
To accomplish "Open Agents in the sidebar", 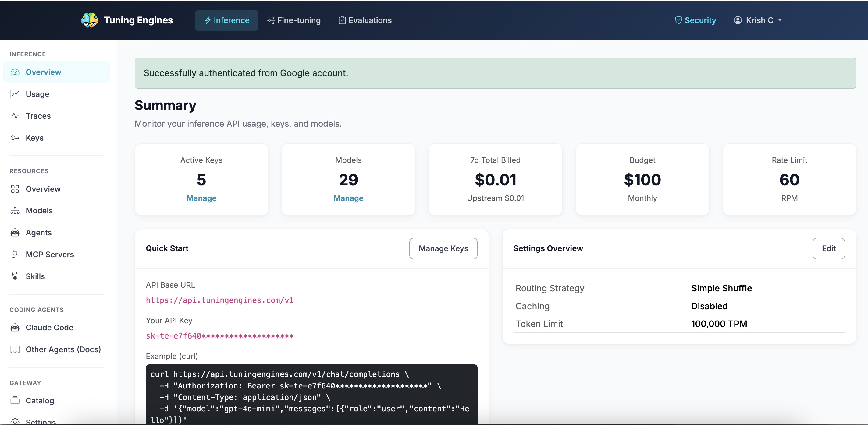I will 57,233.
